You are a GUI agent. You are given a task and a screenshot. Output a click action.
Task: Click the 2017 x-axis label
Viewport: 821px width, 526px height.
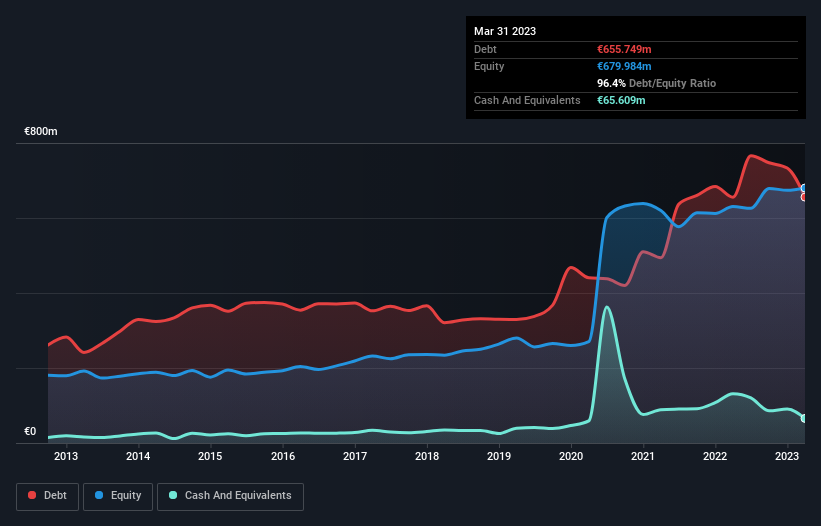tap(355, 456)
